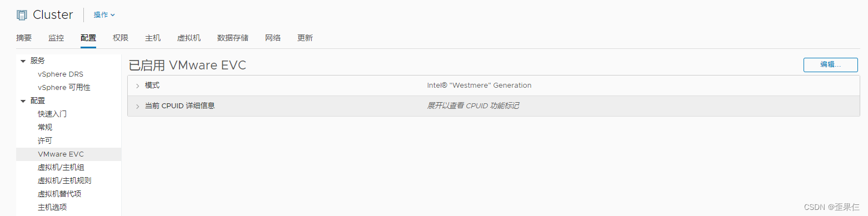Open 快速入门 in configuration list
The height and width of the screenshot is (216, 868).
coord(52,114)
